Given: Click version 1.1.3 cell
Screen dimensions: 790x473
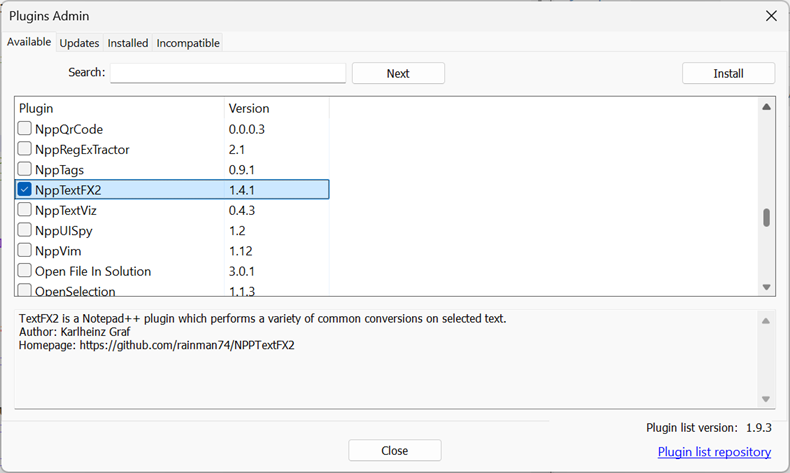Looking at the screenshot, I should [x=242, y=291].
